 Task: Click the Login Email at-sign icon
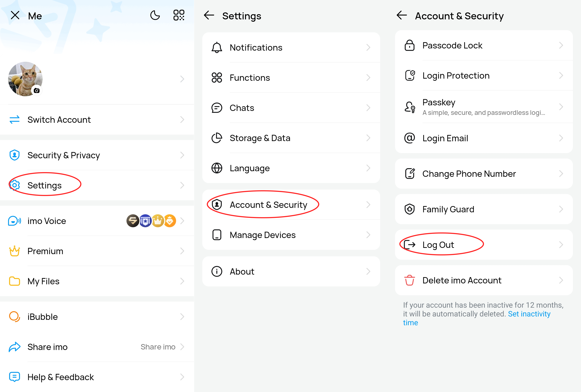click(409, 138)
